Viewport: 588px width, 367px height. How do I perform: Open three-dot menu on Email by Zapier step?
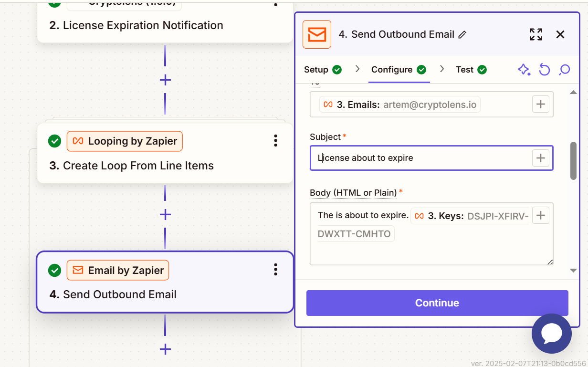coord(275,270)
